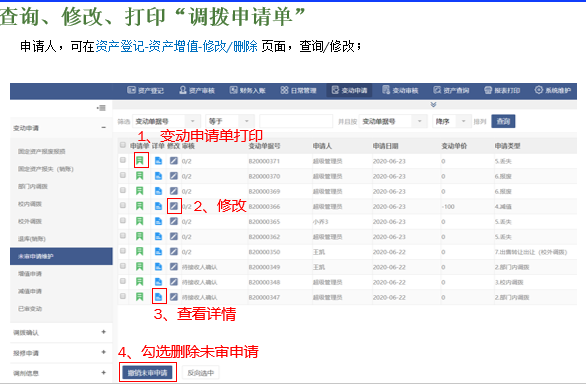Click the filter value input box
The height and width of the screenshot is (384, 586).
click(296, 121)
